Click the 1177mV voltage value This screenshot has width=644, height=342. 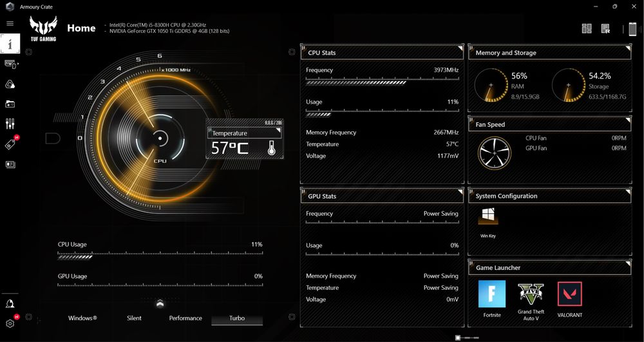click(448, 156)
